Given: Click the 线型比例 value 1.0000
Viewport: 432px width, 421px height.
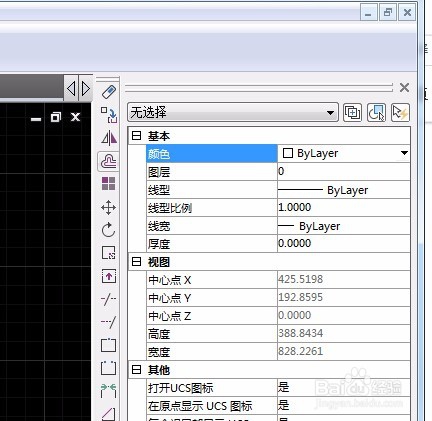Looking at the screenshot, I should click(x=294, y=207).
